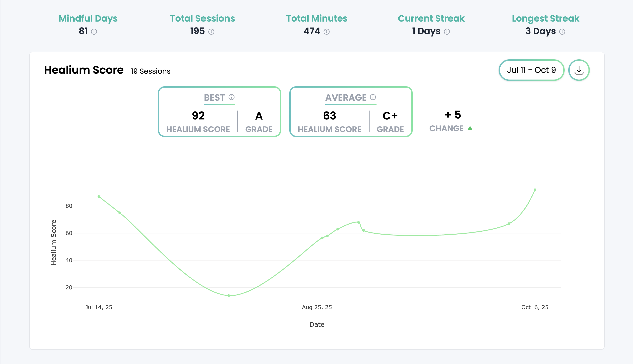Viewport: 633px width, 364px height.
Task: Select the AVERAGE score card
Action: tap(351, 112)
